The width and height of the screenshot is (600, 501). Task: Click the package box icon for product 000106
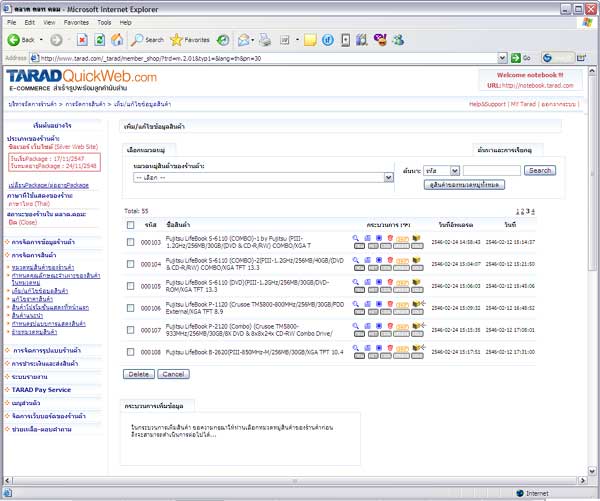click(418, 304)
